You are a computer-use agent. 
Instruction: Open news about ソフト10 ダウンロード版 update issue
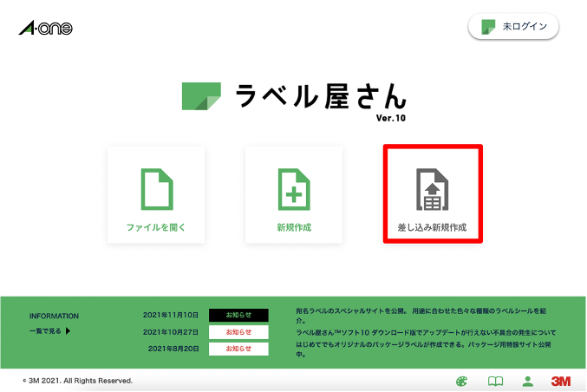point(426,332)
